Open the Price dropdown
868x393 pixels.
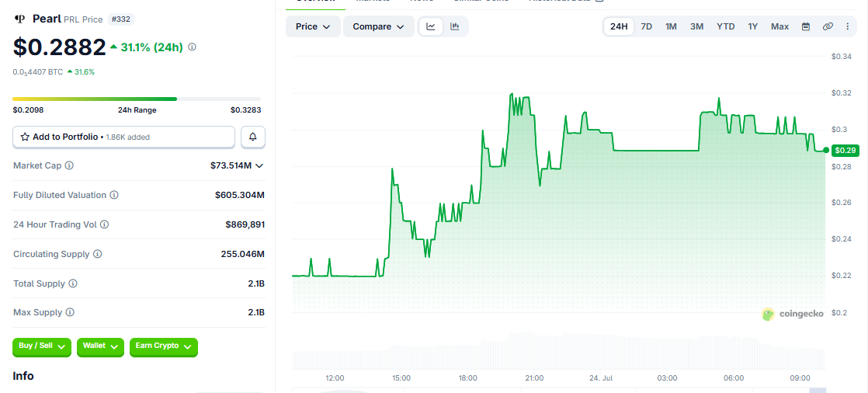pos(313,26)
